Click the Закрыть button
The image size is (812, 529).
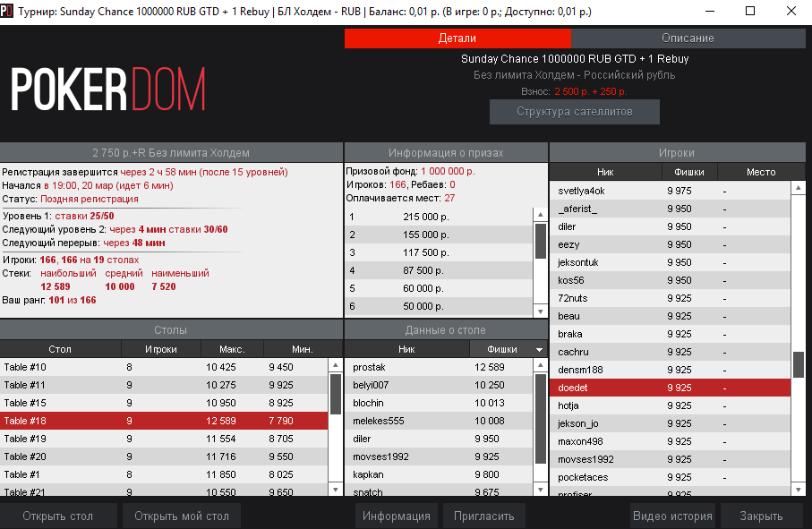761,516
